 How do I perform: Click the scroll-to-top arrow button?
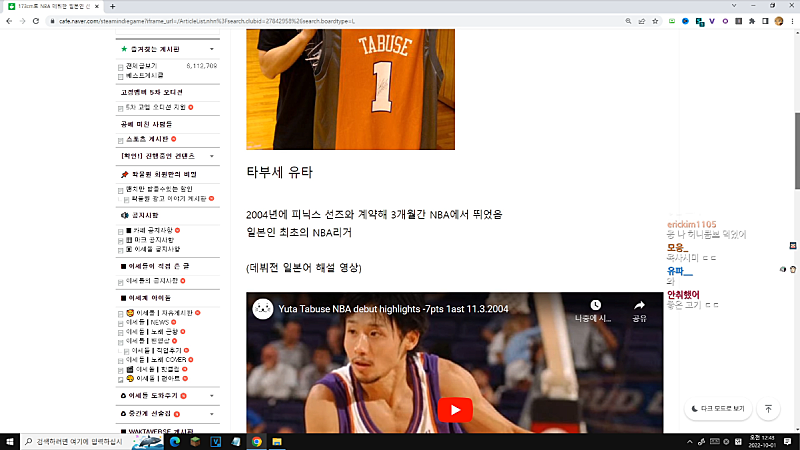[x=768, y=408]
